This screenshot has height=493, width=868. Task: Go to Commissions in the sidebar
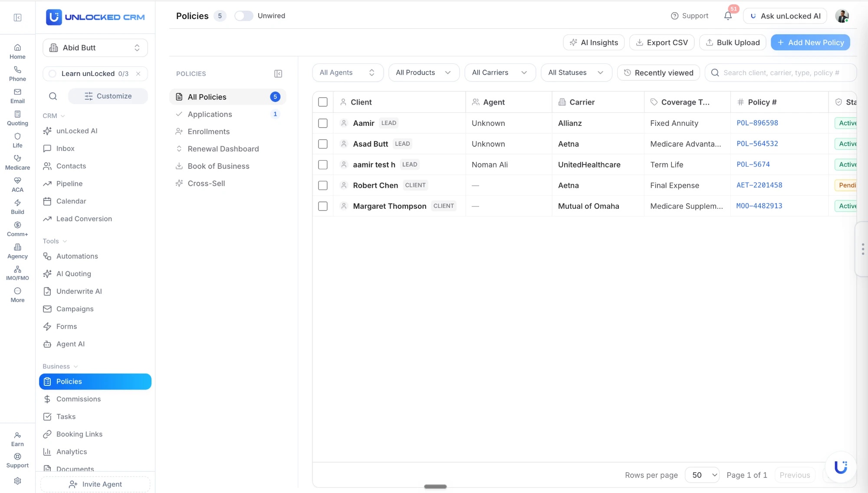[95, 399]
